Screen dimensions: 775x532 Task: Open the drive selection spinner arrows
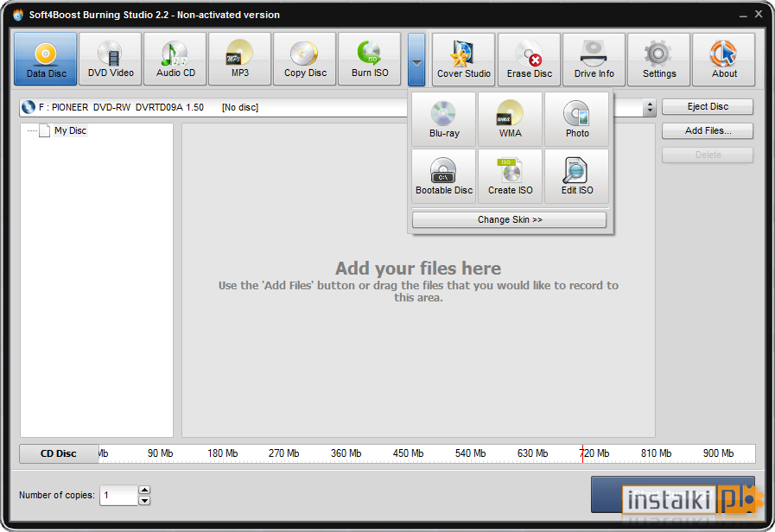[650, 107]
